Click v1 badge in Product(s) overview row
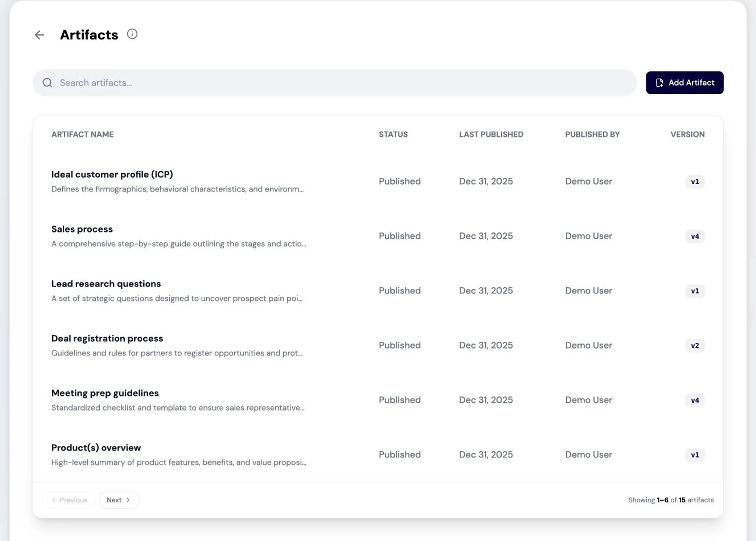Viewport: 756px width, 541px height. pyautogui.click(x=695, y=455)
